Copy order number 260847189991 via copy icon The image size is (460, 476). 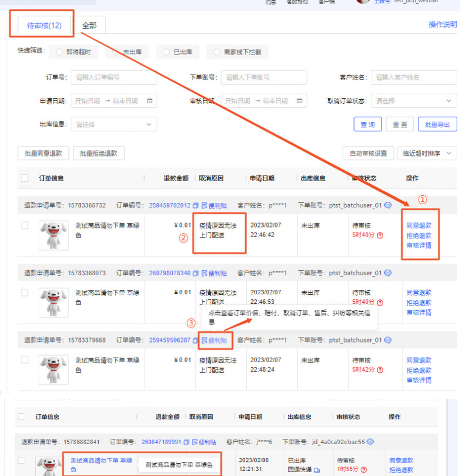point(185,442)
